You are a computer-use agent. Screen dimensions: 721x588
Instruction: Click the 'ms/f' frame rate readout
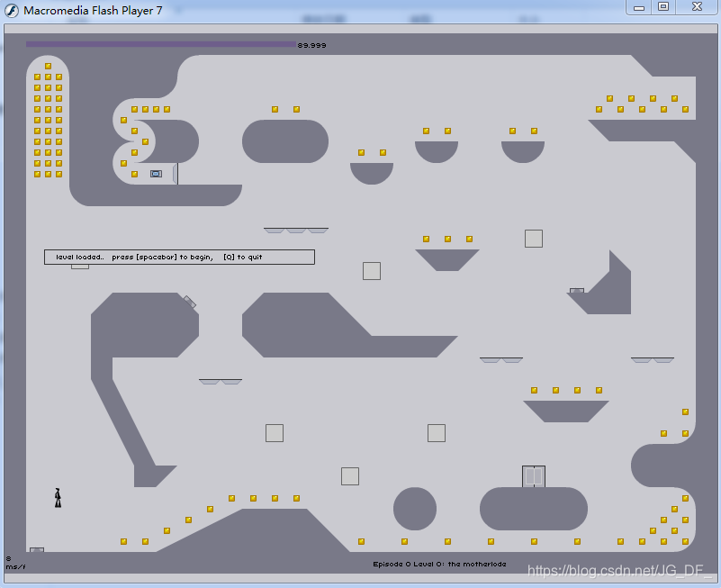click(15, 566)
